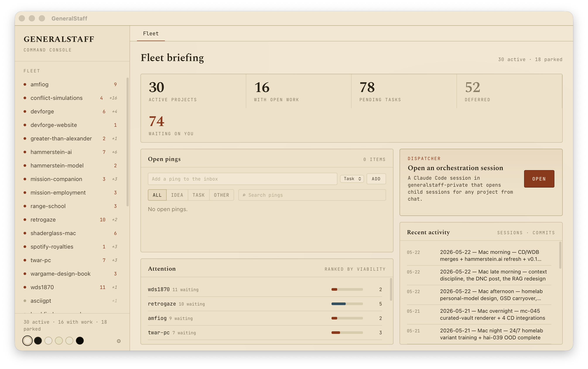Switch to the Fleet tab
Viewport: 588px width, 369px height.
(x=151, y=33)
